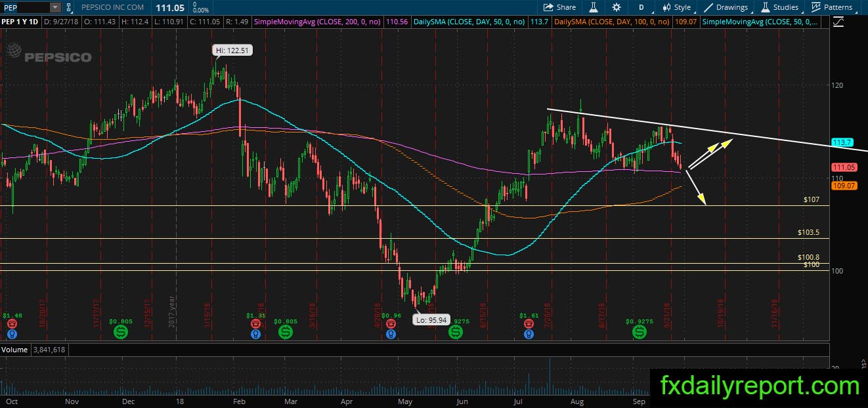Open the symbol selector dropdown arrow
868x408 pixels.
point(55,7)
